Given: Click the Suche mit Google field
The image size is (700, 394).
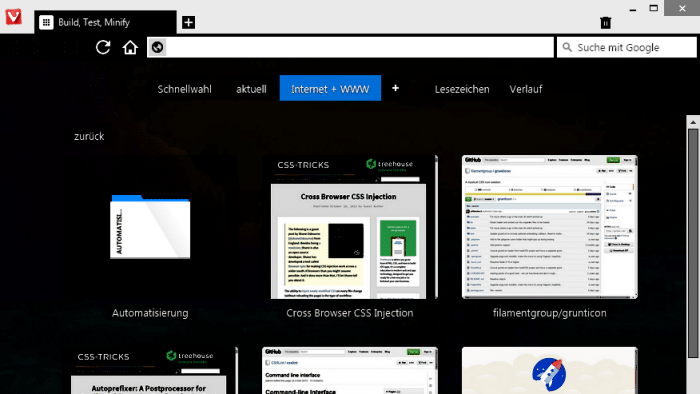Looking at the screenshot, I should tap(626, 47).
